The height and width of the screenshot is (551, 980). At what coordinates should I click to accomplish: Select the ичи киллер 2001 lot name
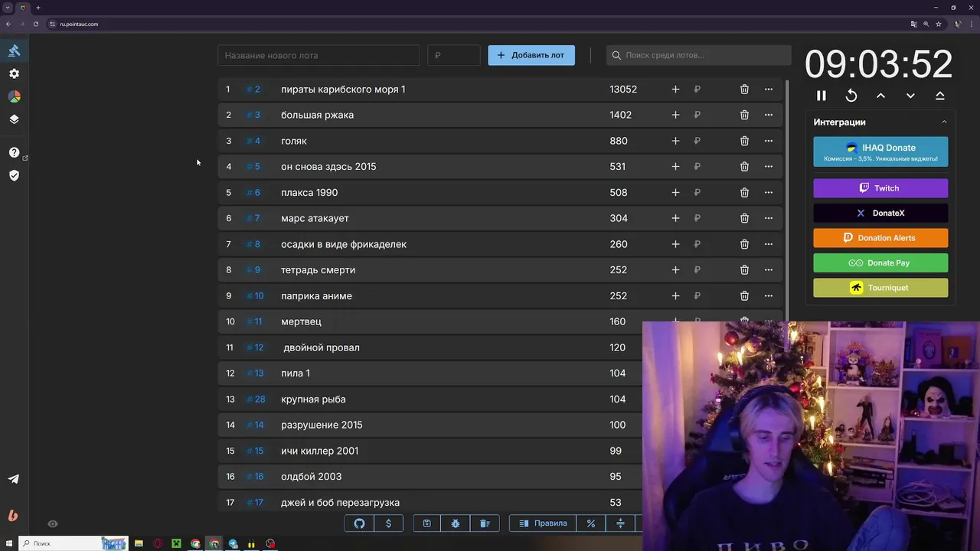[319, 451]
